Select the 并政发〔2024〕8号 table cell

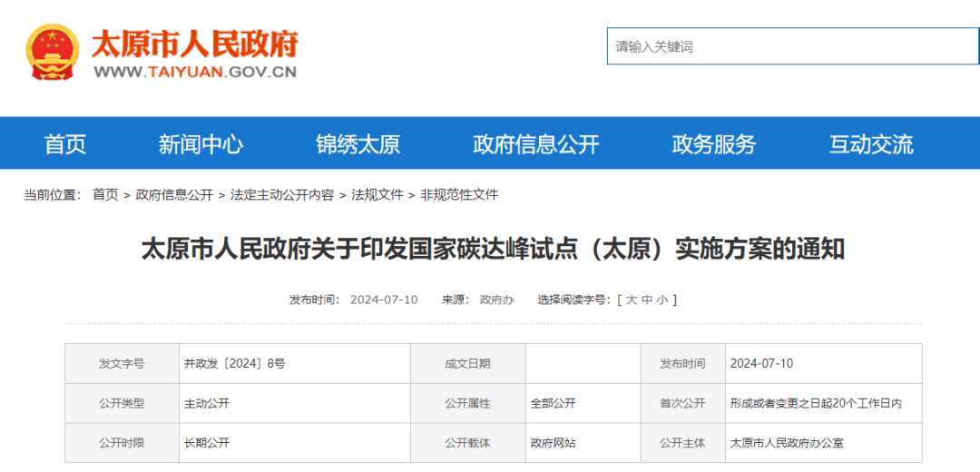click(x=295, y=364)
